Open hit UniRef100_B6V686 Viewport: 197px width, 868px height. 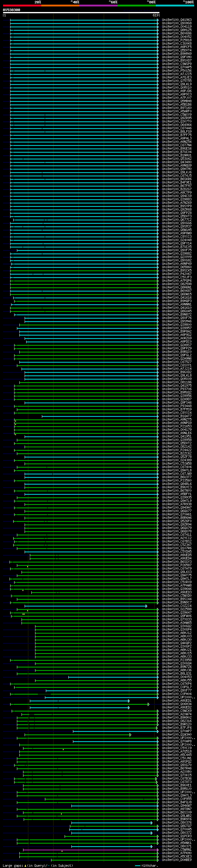[x=177, y=33]
